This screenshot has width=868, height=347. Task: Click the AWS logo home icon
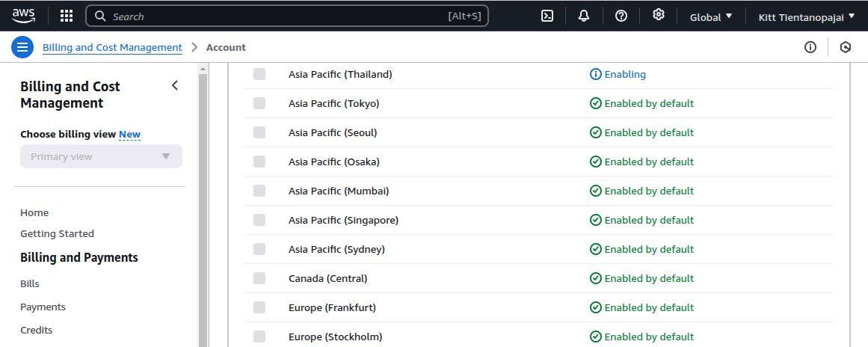pos(23,16)
